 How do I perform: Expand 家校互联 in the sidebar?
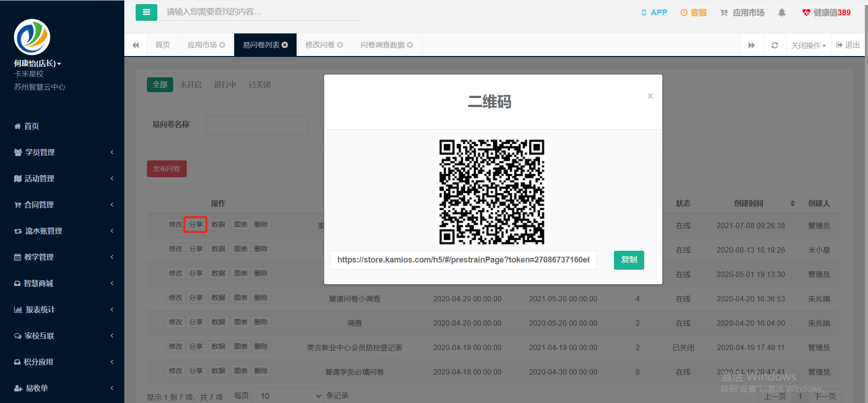[x=62, y=336]
